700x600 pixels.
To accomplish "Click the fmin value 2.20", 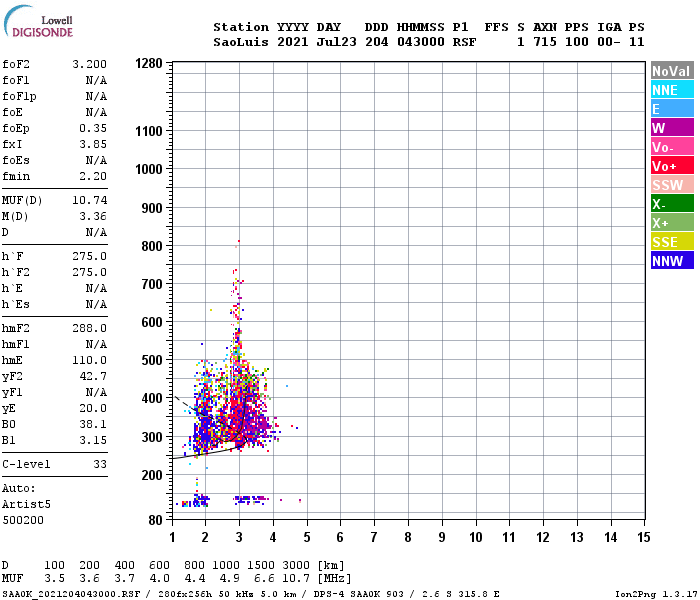I will [x=93, y=176].
